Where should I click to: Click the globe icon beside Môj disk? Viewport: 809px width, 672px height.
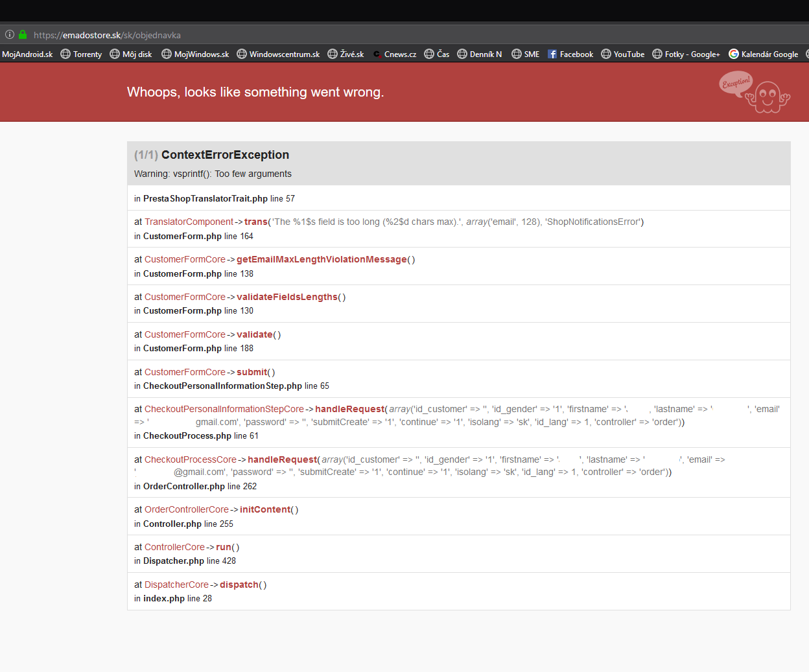tap(115, 54)
